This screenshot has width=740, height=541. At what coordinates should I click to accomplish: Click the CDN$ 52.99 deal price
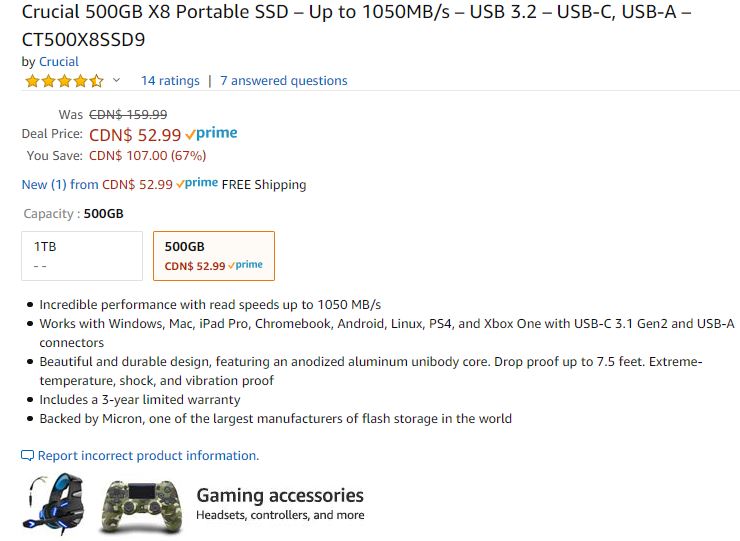pos(135,135)
